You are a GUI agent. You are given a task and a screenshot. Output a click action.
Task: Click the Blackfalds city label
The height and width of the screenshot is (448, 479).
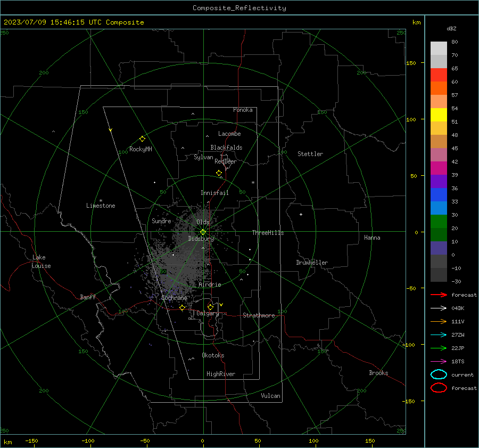(226, 148)
